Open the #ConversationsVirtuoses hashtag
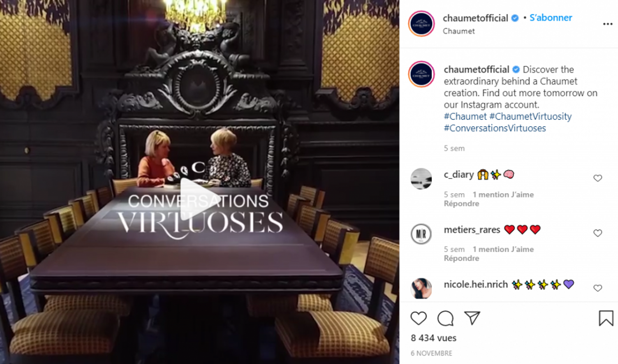Viewport: 618px width, 364px height. [495, 128]
